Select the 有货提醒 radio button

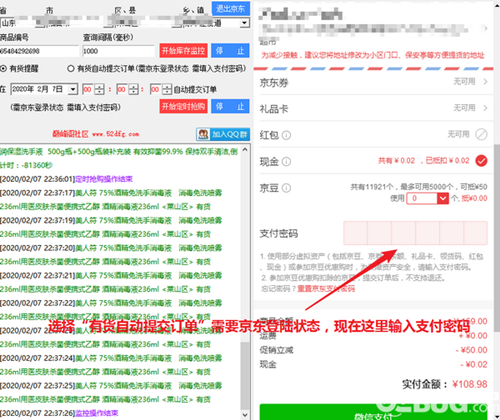click(3, 69)
